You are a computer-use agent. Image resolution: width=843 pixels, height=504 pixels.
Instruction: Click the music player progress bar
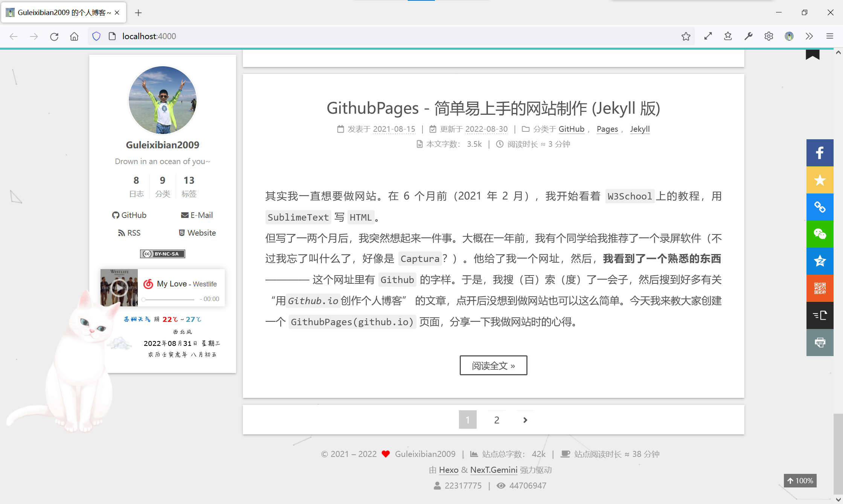(x=168, y=300)
